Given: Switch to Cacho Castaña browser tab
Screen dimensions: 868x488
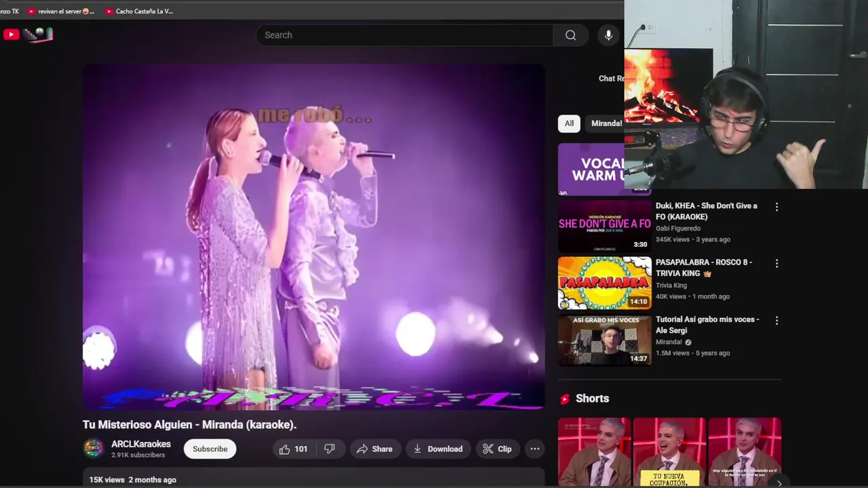Looking at the screenshot, I should coord(139,11).
